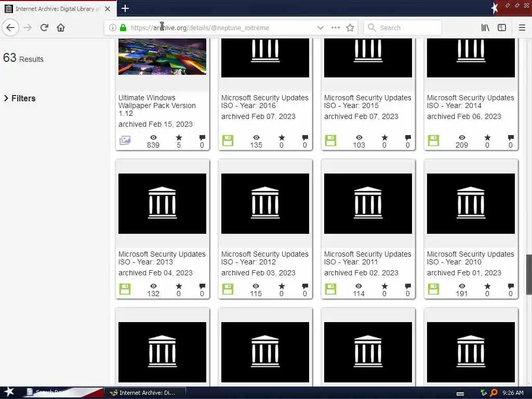Click the Year: 2012 item thumbnail

265,204
